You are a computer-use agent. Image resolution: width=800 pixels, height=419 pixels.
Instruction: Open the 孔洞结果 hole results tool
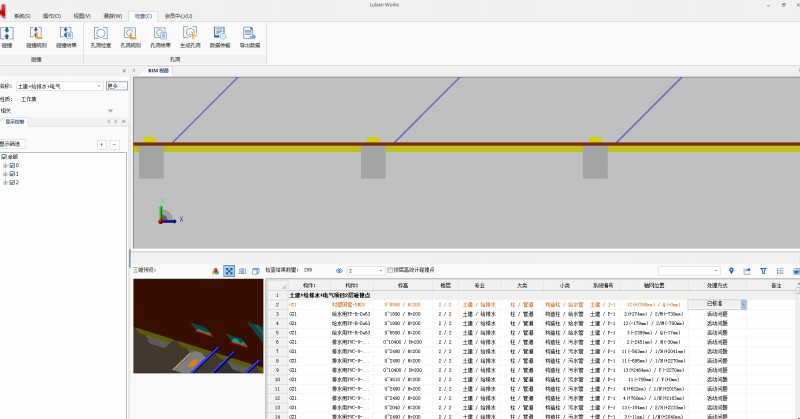click(160, 37)
